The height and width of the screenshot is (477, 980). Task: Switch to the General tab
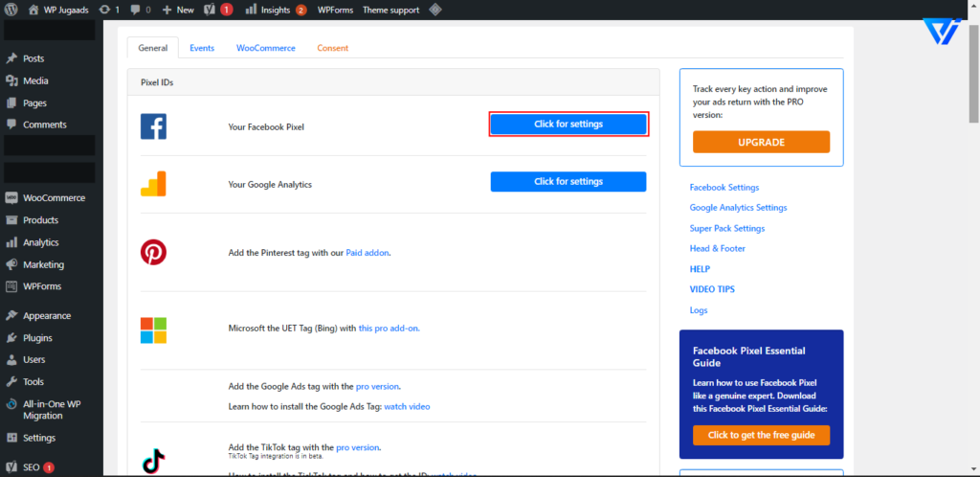(x=153, y=48)
